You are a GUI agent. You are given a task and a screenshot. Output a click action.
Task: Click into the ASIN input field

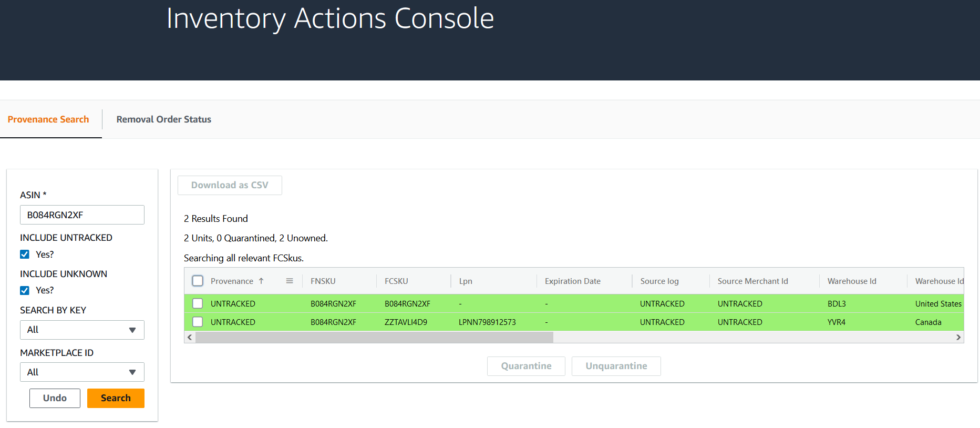[x=82, y=215]
